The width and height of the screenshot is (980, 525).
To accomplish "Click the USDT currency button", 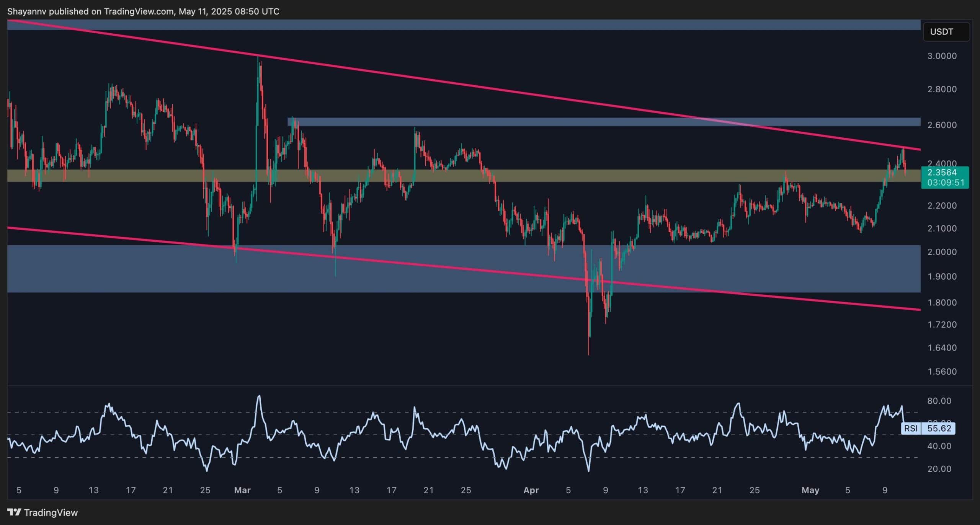I will point(946,32).
